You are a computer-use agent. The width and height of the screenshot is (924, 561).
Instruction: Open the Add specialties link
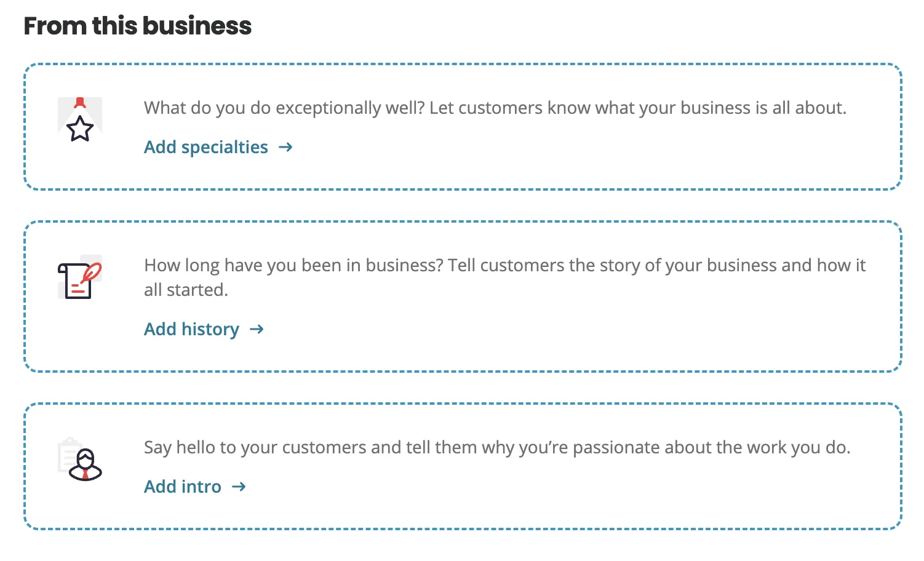click(206, 147)
